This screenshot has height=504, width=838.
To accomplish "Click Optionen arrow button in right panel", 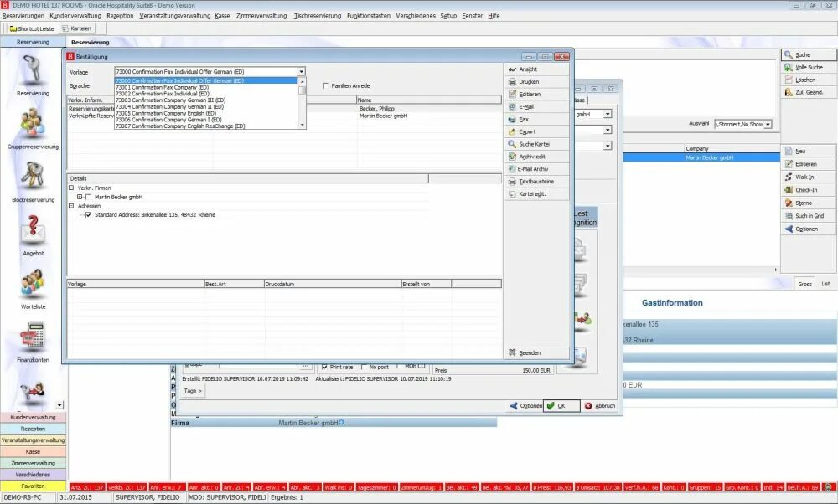I will pyautogui.click(x=809, y=229).
